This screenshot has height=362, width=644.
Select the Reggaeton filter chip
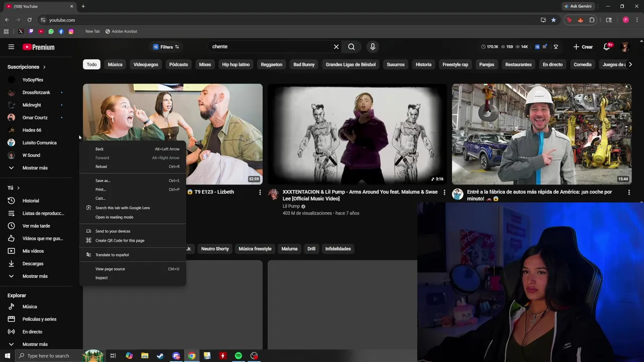pos(271,64)
